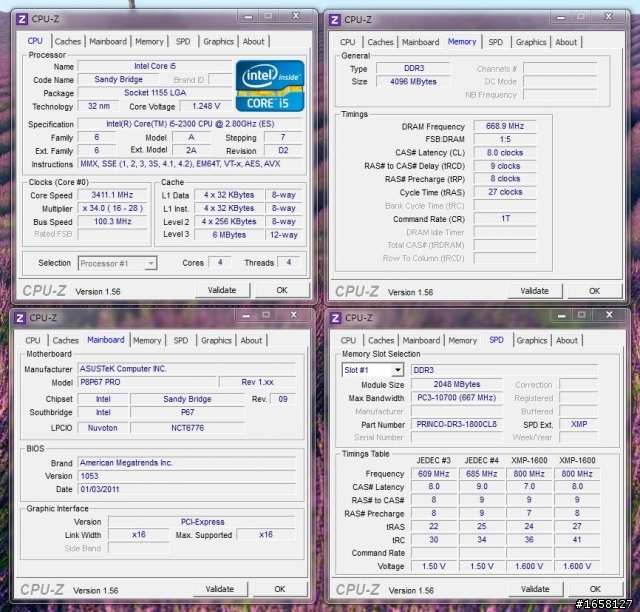Click the JEDEC #4 frequency 685 MHz

click(x=482, y=474)
